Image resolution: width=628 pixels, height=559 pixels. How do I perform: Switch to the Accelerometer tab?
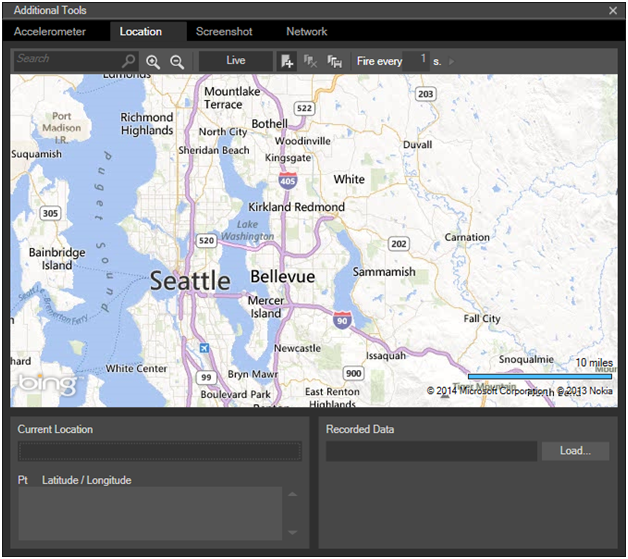(50, 32)
